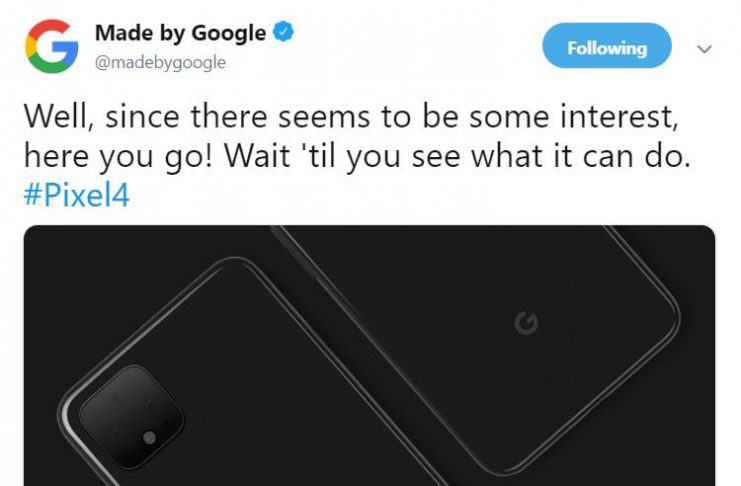The image size is (741, 486).
Task: Select the tweet line starting 'Well, since there'
Action: point(352,116)
